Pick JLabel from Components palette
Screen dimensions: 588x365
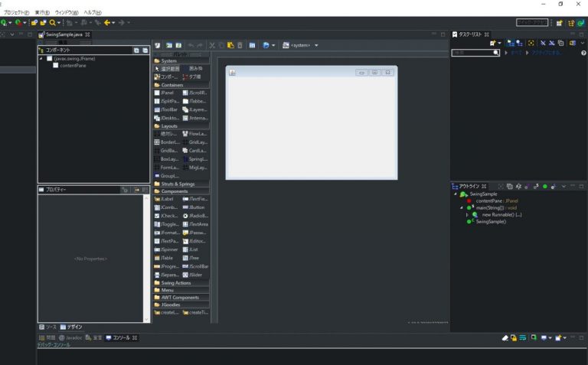click(x=164, y=199)
